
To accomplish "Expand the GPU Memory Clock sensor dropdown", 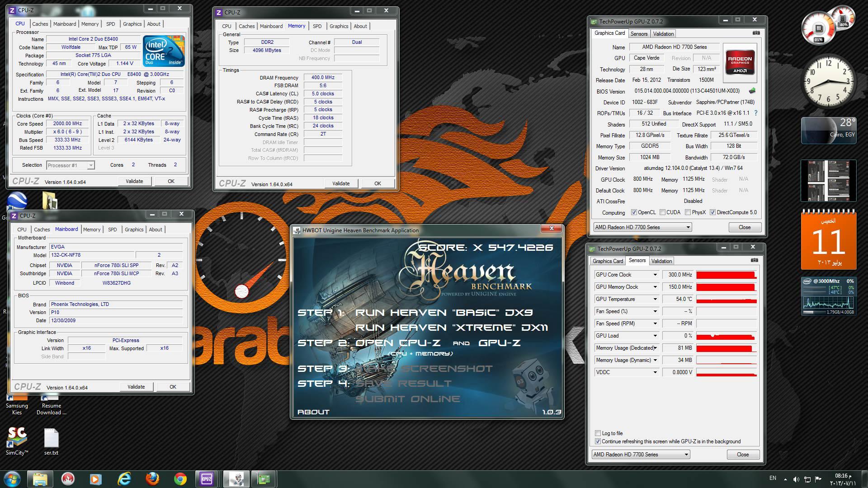I will [x=655, y=287].
